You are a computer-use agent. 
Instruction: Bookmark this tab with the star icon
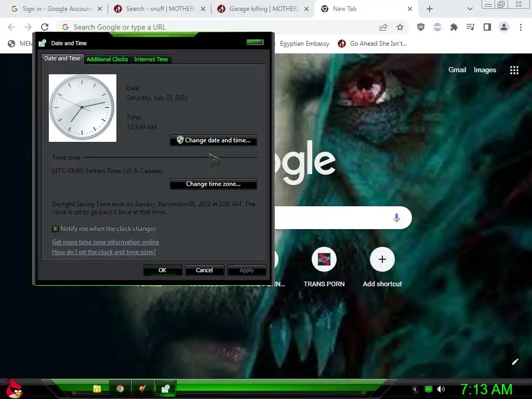400,27
